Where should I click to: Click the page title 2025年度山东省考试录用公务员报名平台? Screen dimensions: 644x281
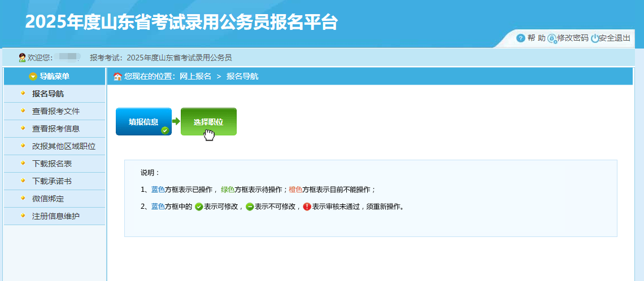coord(181,22)
